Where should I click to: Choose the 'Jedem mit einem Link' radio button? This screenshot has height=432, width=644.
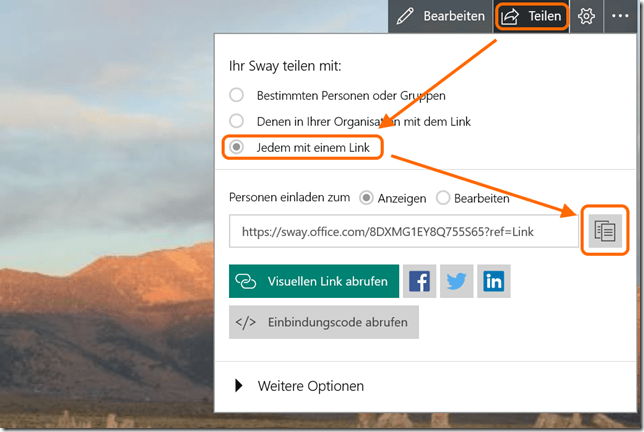coord(237,147)
